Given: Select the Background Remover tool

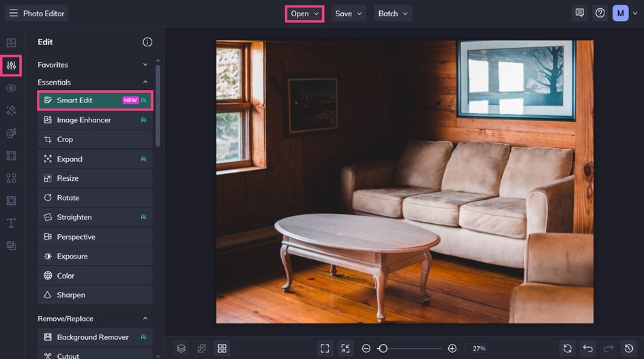Looking at the screenshot, I should 95,337.
